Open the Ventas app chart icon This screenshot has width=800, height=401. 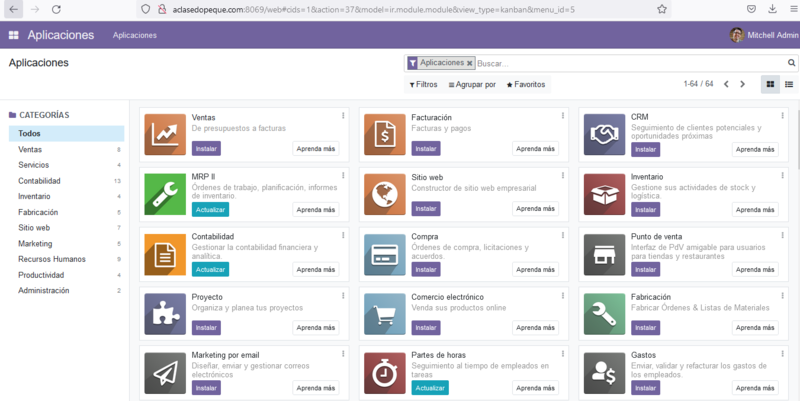[x=165, y=135]
